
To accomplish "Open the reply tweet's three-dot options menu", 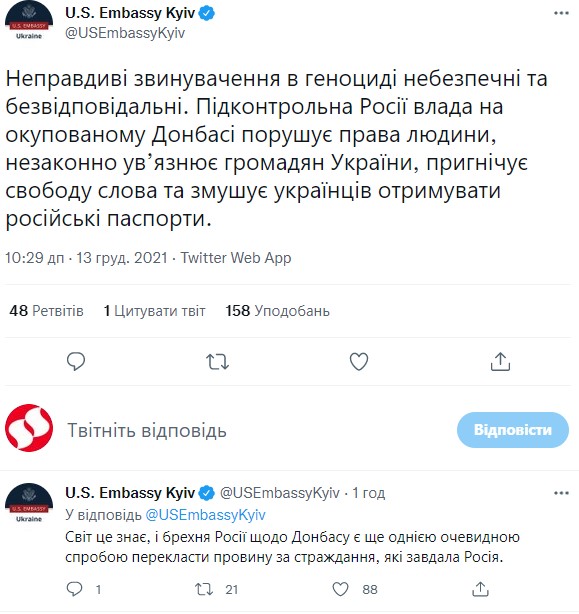I will tap(561, 493).
